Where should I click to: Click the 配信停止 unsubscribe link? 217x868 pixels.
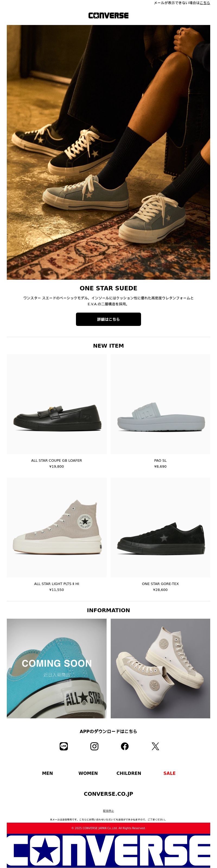(x=108, y=811)
